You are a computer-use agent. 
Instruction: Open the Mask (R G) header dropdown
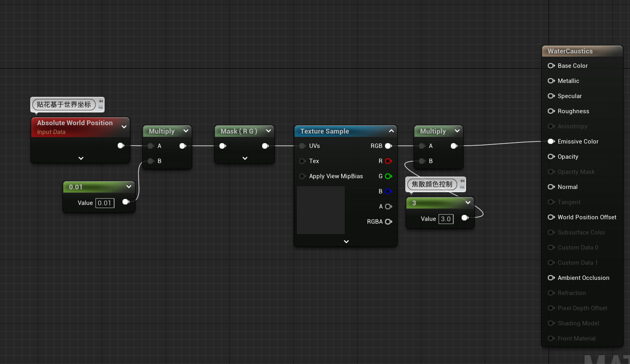pyautogui.click(x=269, y=131)
